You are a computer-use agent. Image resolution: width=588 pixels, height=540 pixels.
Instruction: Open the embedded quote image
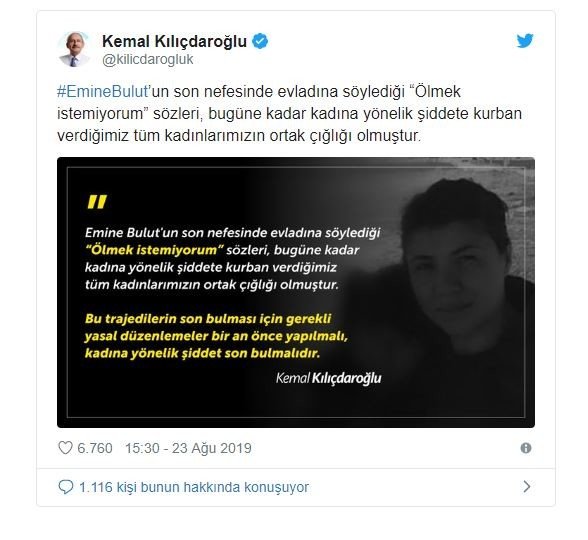coord(296,292)
